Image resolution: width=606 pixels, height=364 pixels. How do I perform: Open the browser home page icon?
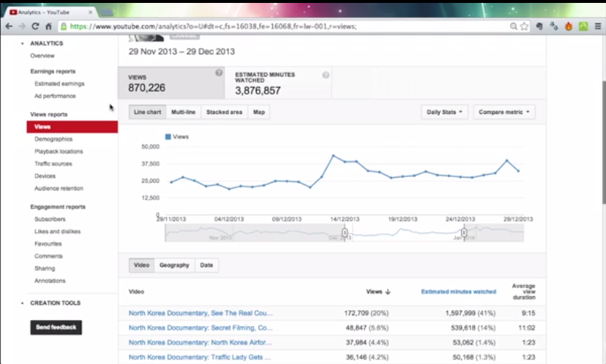[x=48, y=26]
